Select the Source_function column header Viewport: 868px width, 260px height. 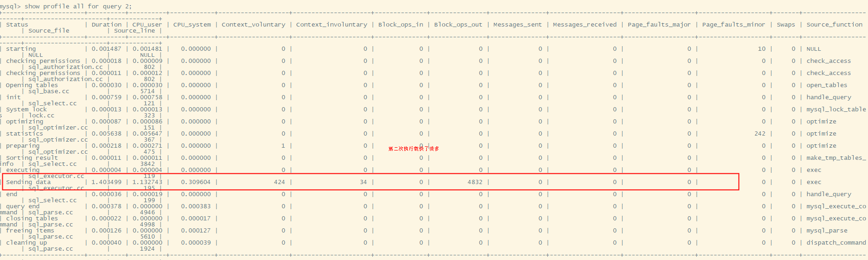click(834, 25)
